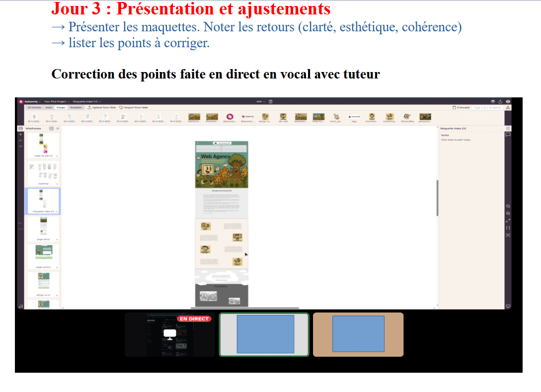The width and height of the screenshot is (541, 392).
Task: Toggle the wireframes navigator hamburger icon
Action: (20, 128)
